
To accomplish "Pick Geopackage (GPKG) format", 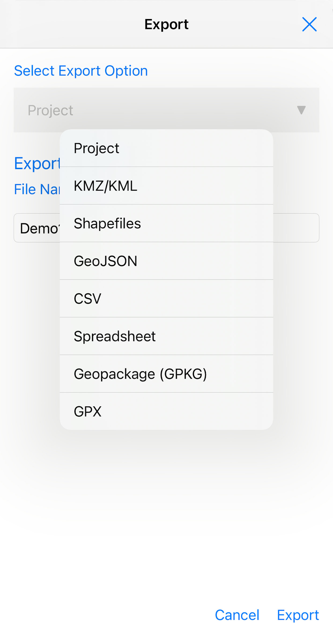I will pyautogui.click(x=166, y=374).
